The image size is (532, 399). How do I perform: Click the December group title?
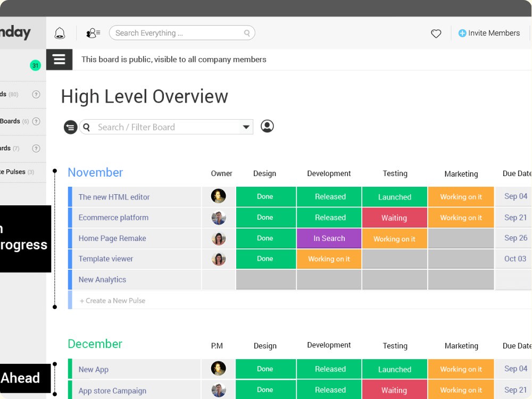pyautogui.click(x=95, y=344)
